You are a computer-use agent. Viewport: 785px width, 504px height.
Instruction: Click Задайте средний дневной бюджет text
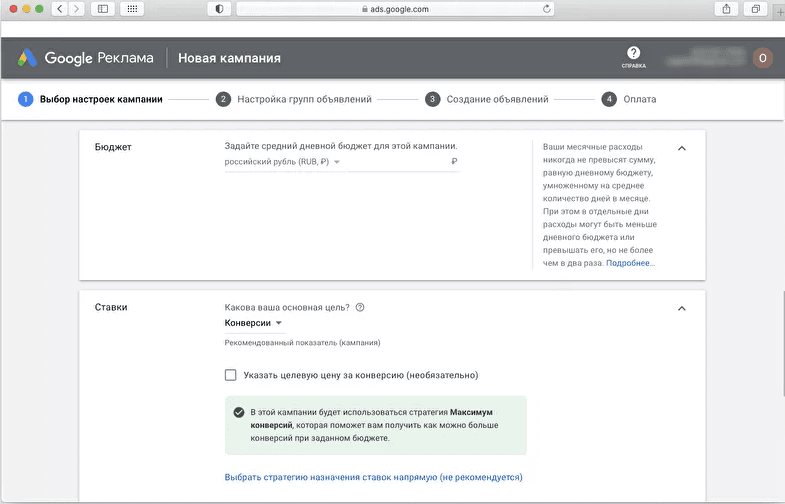coord(341,146)
